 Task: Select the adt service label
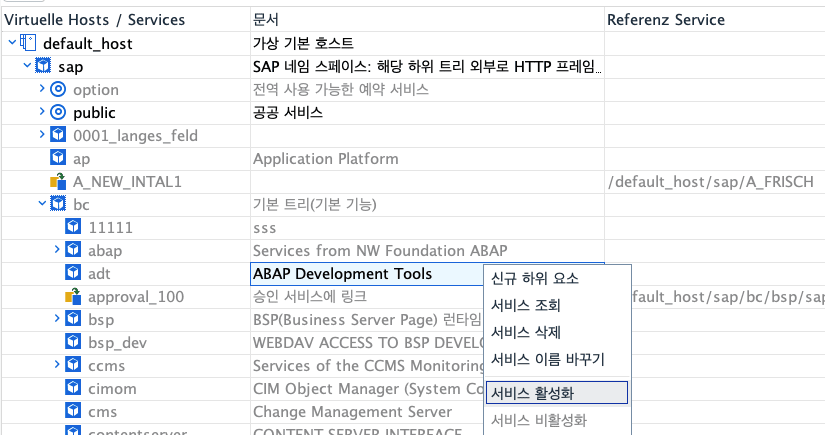pos(99,274)
